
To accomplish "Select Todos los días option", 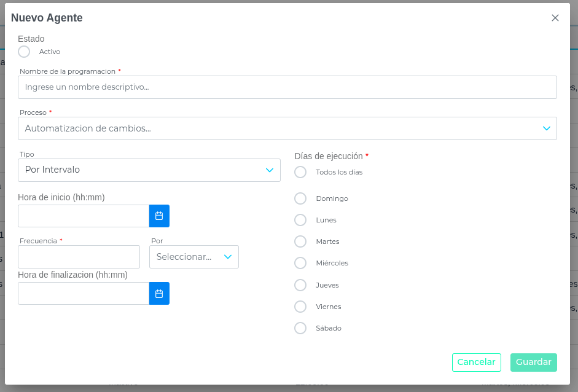I will [300, 172].
